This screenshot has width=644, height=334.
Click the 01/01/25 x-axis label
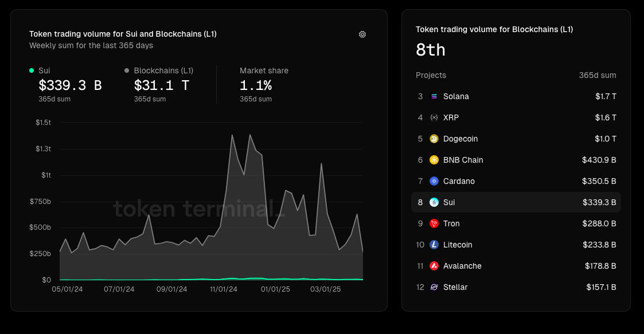click(275, 289)
